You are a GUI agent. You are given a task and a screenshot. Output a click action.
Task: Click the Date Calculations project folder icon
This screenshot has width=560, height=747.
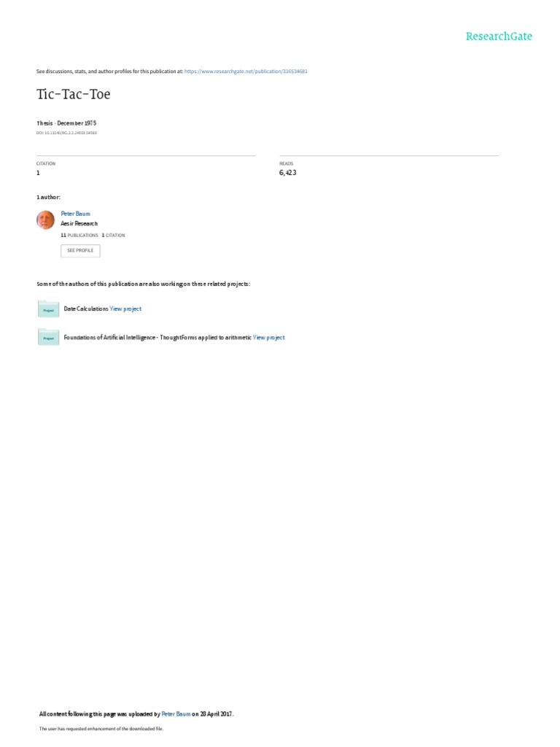49,309
